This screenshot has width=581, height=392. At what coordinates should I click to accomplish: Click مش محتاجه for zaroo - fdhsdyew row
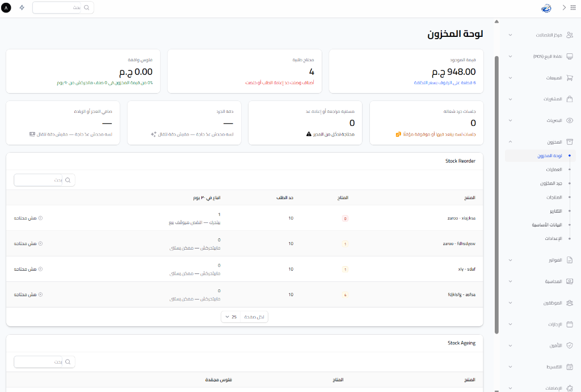(x=28, y=244)
